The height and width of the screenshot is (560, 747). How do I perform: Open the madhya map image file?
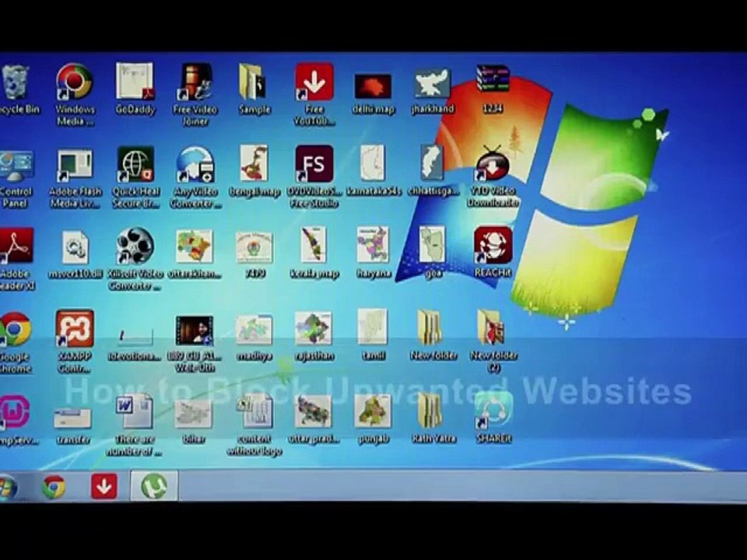click(x=254, y=330)
